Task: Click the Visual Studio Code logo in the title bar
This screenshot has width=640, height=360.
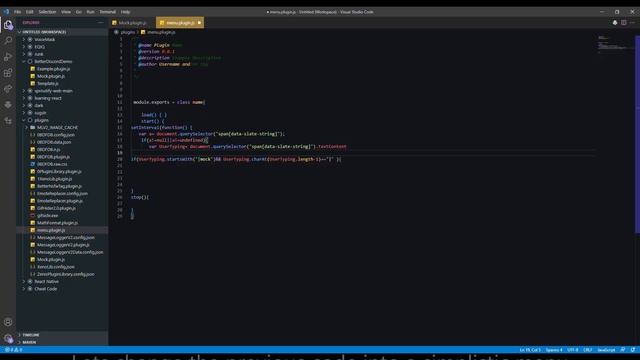Action: (x=6, y=12)
